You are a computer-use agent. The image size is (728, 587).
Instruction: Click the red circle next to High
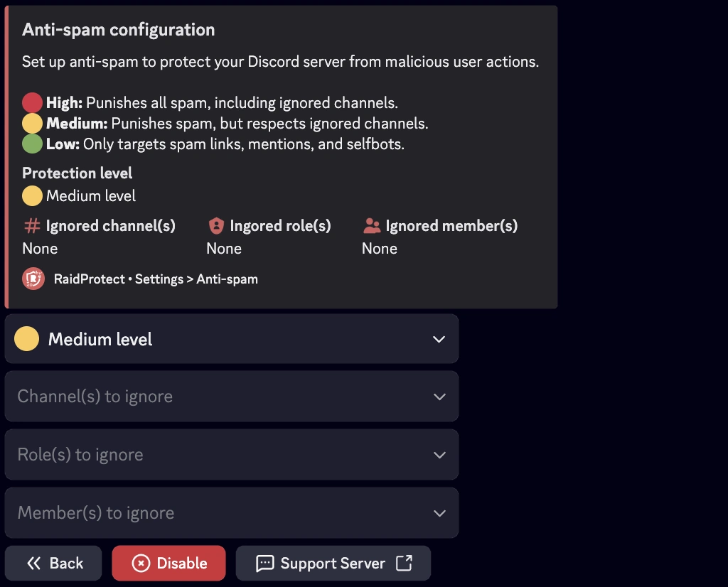(32, 102)
